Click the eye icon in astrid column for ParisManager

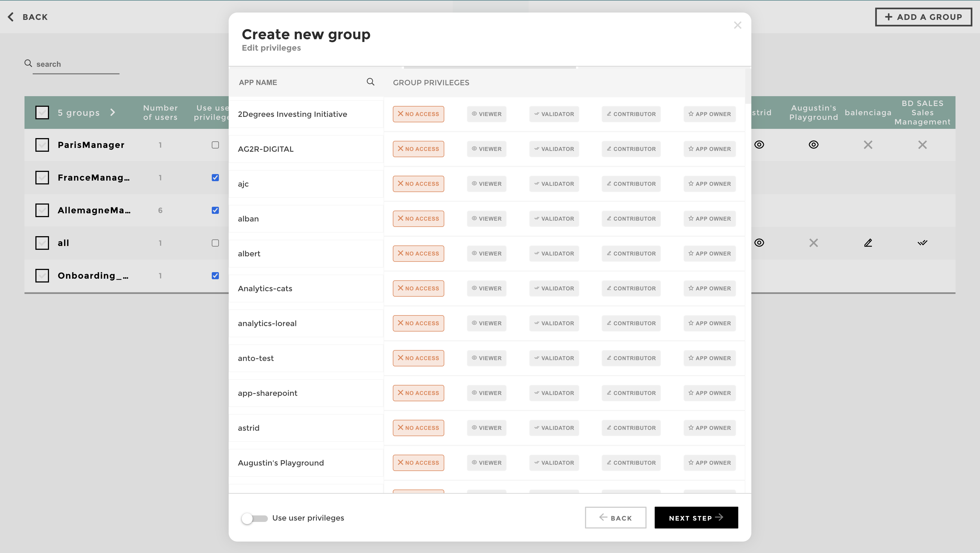click(x=759, y=145)
